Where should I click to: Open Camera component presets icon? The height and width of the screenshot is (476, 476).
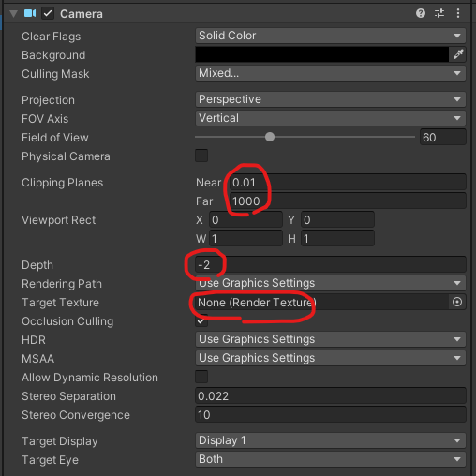(x=439, y=13)
